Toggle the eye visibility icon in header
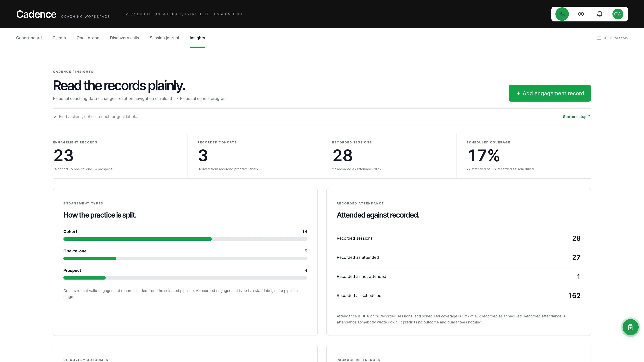The image size is (644, 362). (x=581, y=14)
